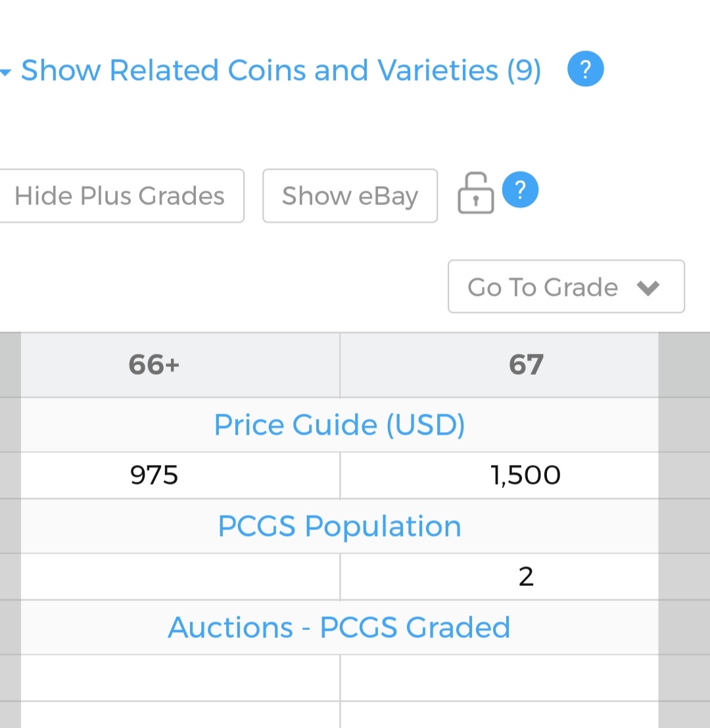Click triangle before Show Related Coins
710x728 pixels.
click(5, 72)
